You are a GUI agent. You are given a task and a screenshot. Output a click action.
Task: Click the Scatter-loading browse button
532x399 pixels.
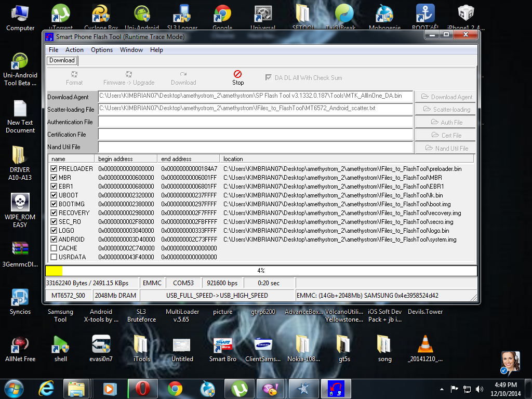pos(445,109)
